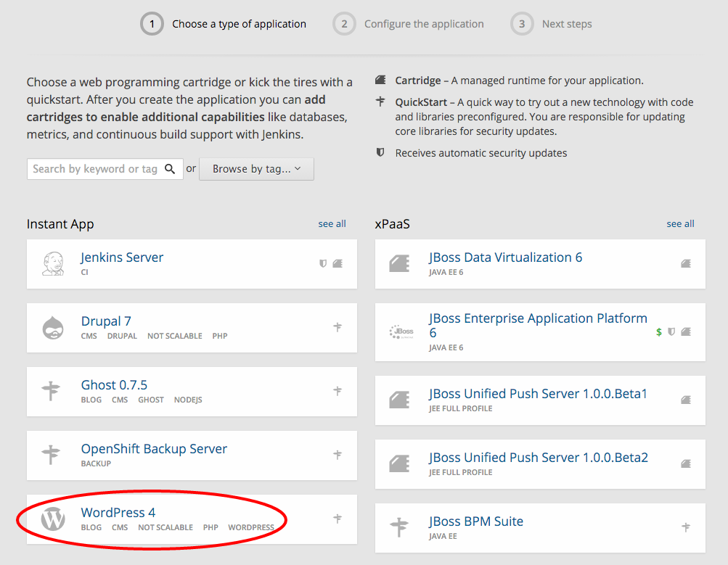Click cartridge badge on JBoss Enterprise Application row

click(x=686, y=331)
